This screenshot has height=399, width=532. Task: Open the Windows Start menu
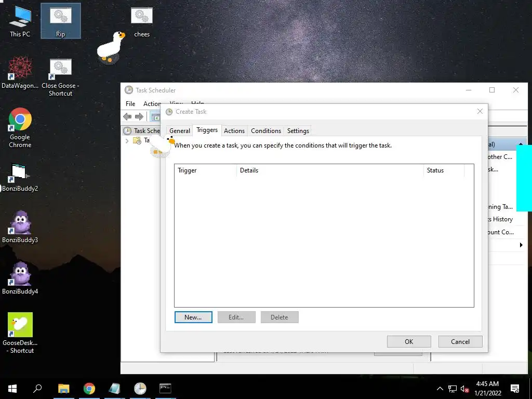point(12,388)
